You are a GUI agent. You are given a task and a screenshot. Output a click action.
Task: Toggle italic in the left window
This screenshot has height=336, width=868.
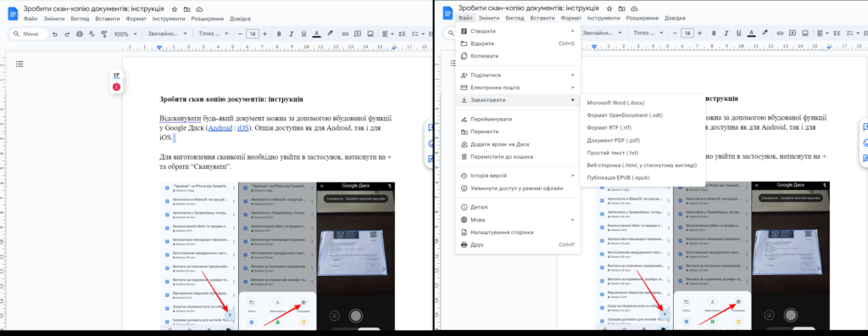tap(292, 34)
